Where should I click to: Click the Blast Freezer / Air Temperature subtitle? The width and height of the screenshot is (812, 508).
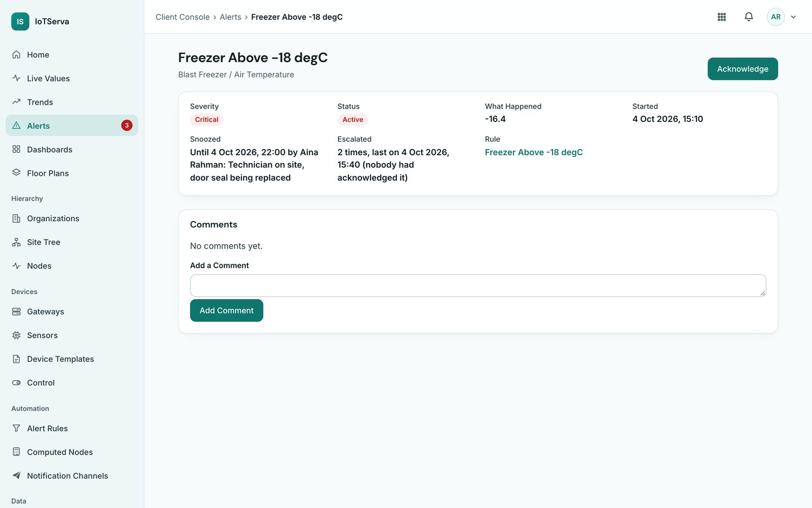pos(236,75)
